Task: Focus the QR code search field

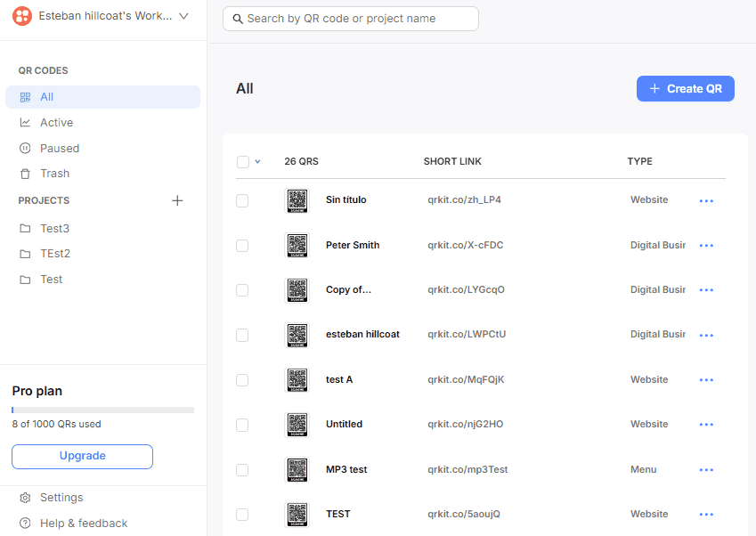Action: click(x=351, y=19)
